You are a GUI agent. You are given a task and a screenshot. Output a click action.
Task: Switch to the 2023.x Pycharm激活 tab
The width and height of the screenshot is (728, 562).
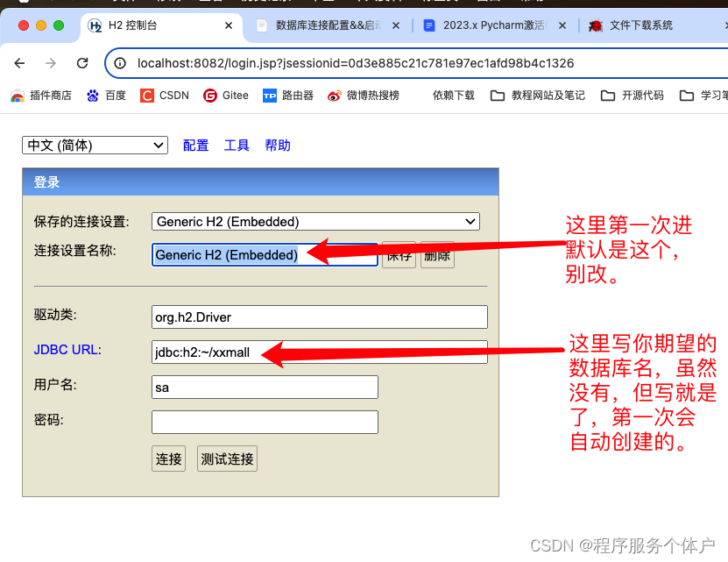click(x=495, y=25)
